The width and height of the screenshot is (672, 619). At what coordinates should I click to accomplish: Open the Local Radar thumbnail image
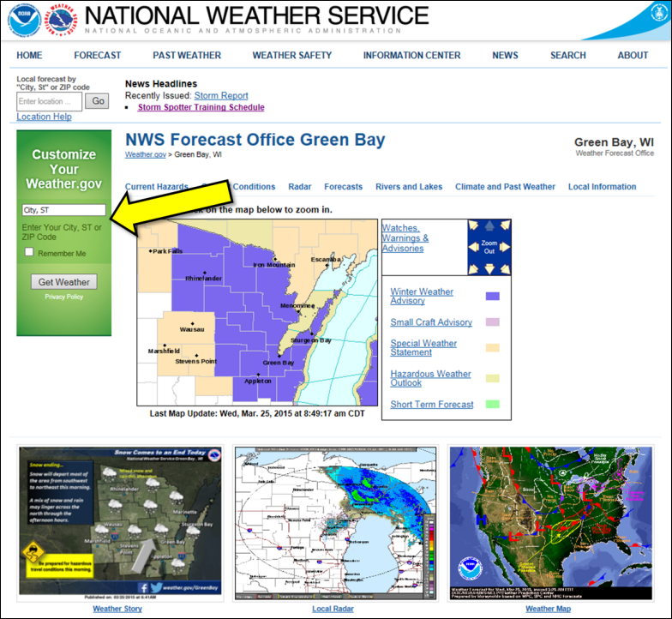click(336, 523)
